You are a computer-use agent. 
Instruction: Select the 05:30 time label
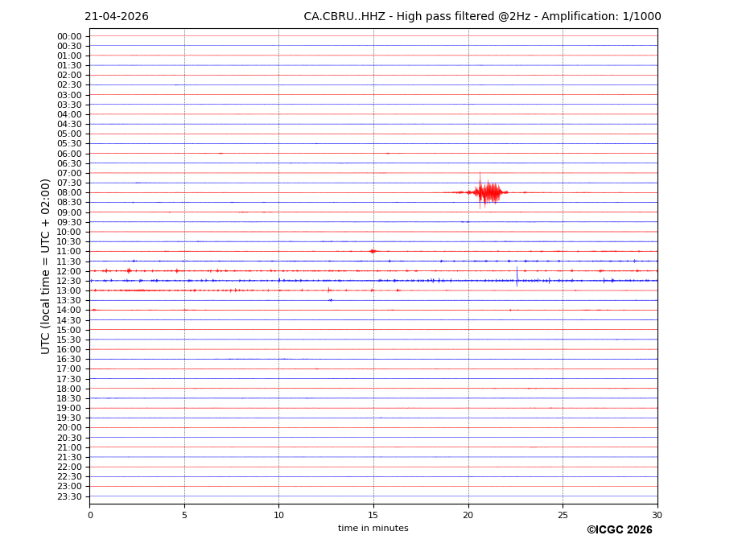coord(69,144)
